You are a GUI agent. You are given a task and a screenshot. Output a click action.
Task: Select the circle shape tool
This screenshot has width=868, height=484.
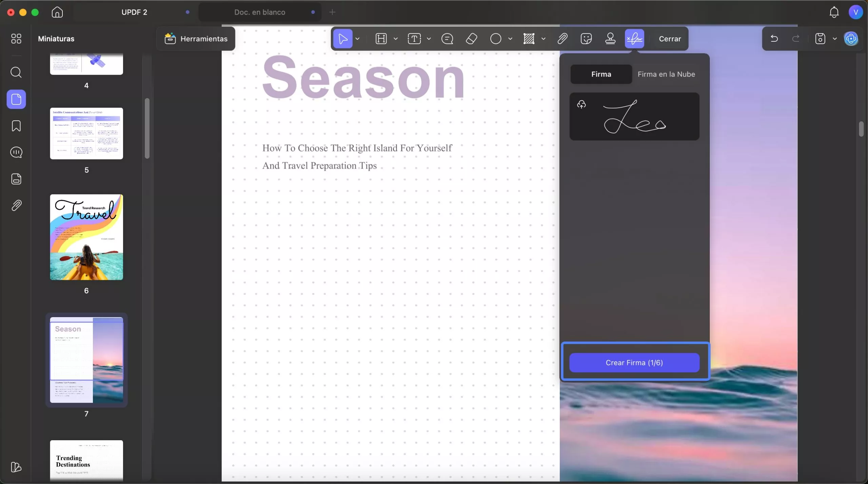pyautogui.click(x=496, y=39)
